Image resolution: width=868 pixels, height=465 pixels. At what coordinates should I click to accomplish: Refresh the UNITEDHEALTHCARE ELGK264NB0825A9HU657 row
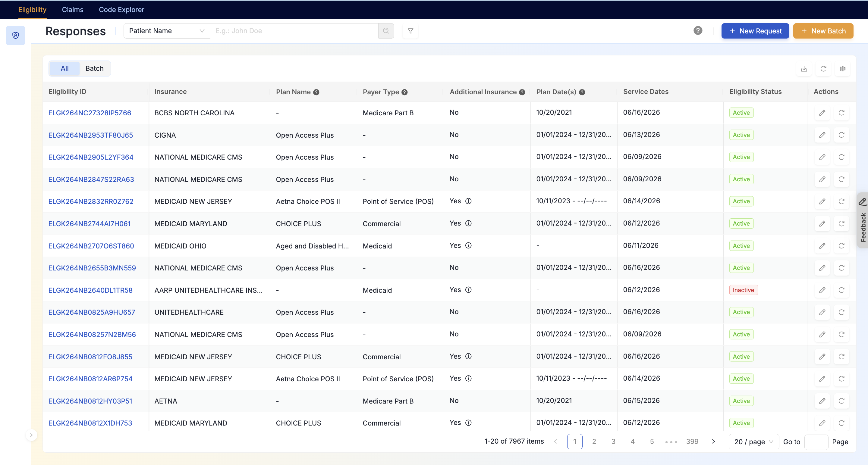841,312
